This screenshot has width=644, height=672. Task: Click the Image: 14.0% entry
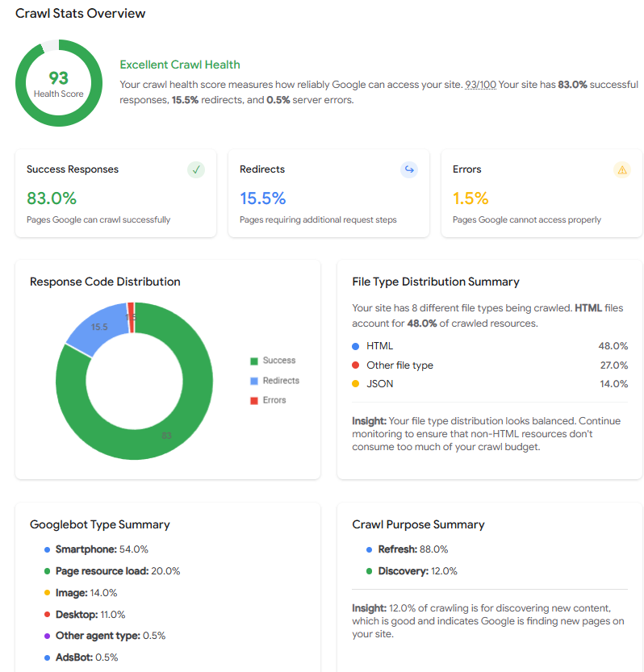coord(81,593)
